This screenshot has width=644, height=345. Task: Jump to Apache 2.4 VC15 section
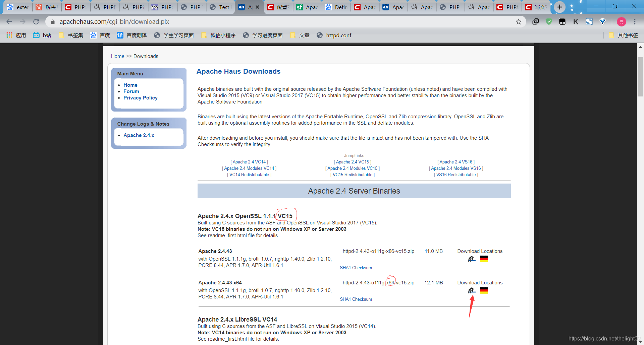(353, 162)
